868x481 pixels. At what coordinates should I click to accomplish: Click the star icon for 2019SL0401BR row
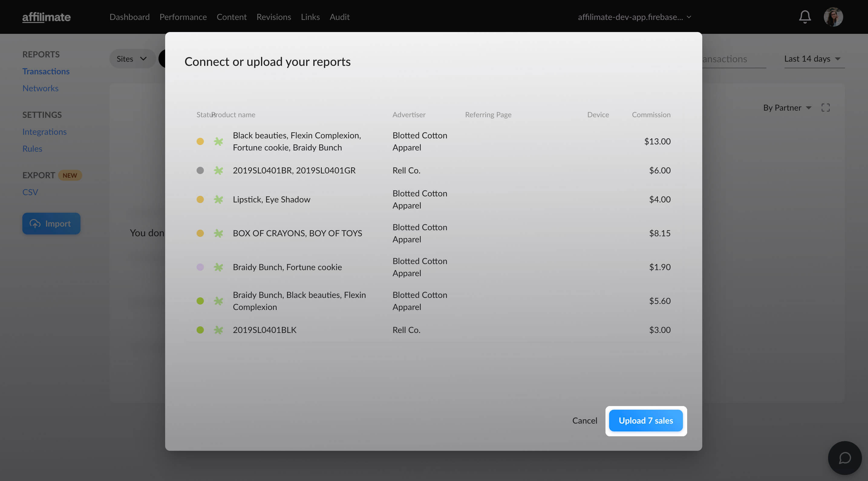[218, 170]
